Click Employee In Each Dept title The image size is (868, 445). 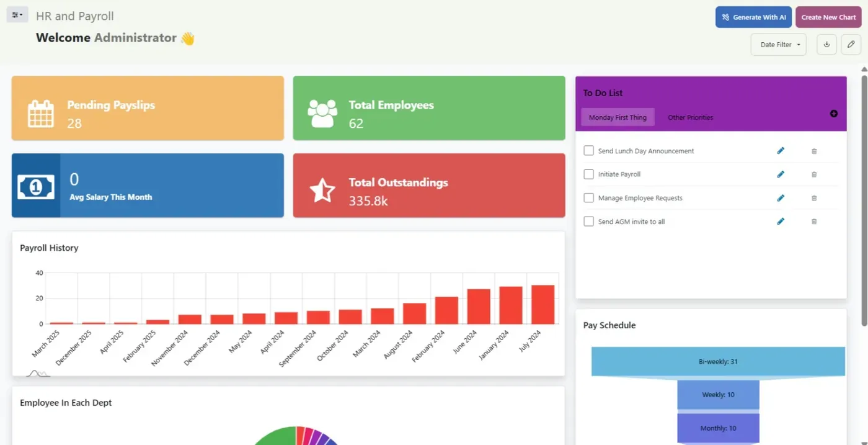tap(66, 403)
